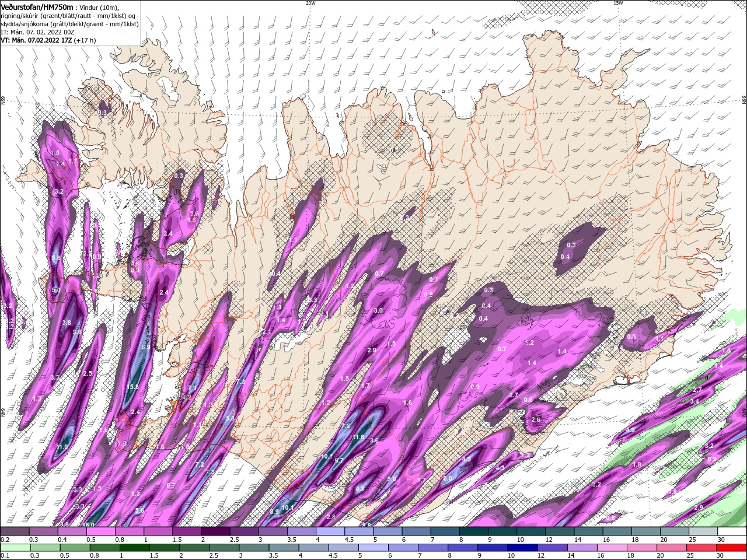This screenshot has height=560, width=747.
Task: Click the 11.6 precipitation value on the map
Action: click(358, 437)
